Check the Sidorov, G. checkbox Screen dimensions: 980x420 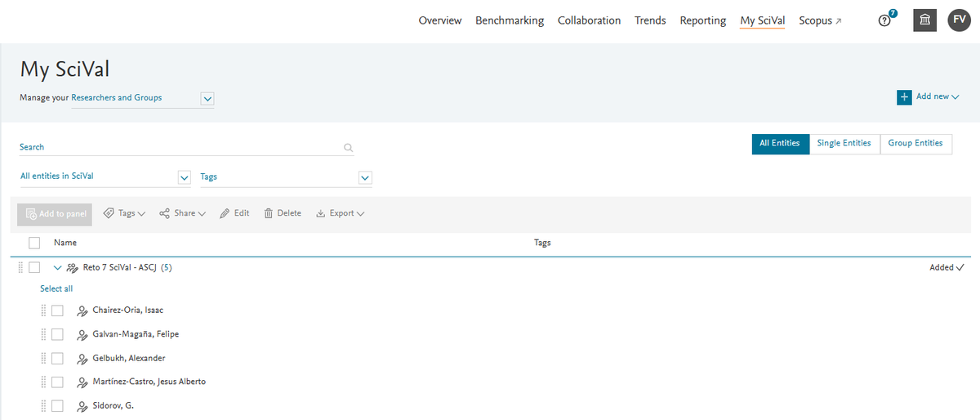pyautogui.click(x=57, y=405)
